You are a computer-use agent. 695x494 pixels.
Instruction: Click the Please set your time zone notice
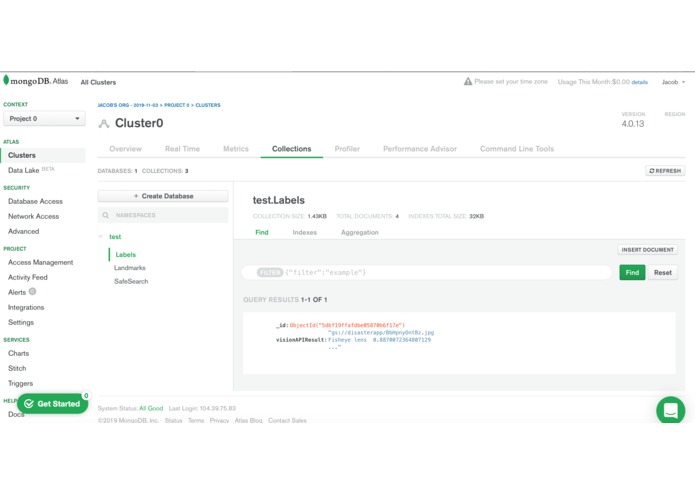tap(511, 82)
